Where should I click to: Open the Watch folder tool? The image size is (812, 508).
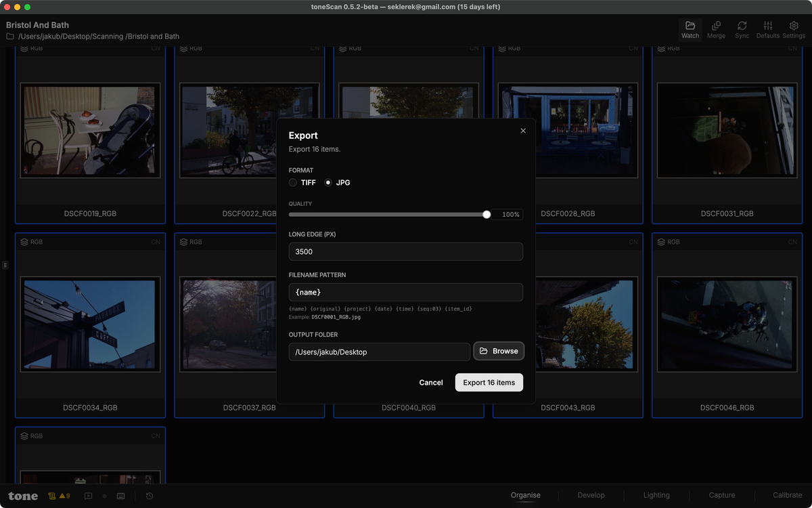(x=690, y=30)
